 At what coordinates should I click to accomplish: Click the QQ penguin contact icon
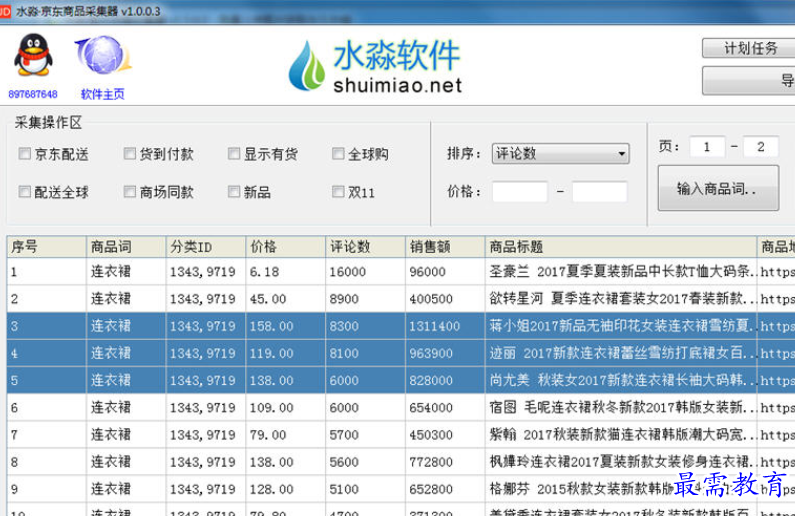(33, 55)
